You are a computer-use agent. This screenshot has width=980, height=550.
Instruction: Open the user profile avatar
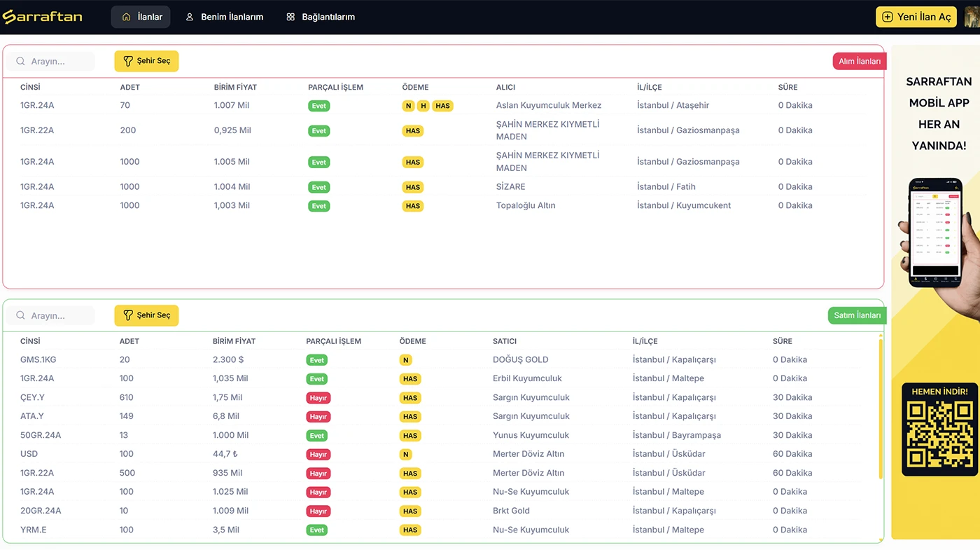point(972,17)
